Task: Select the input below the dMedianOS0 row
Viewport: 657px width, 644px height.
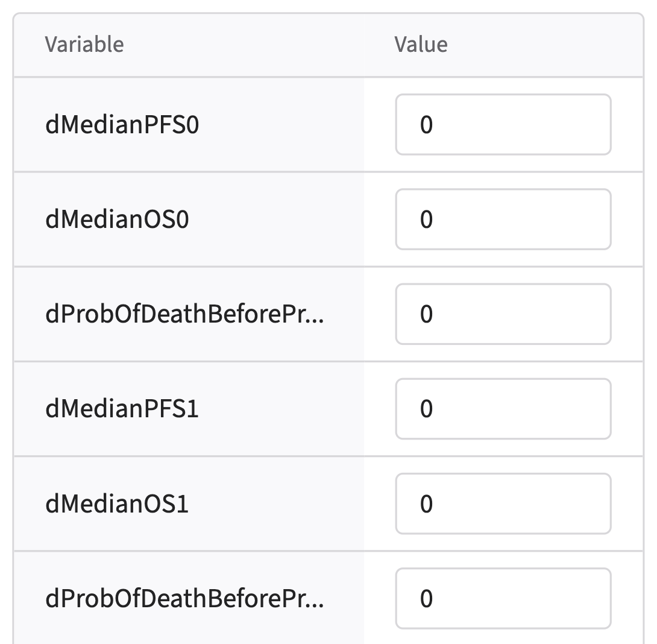Action: tap(503, 314)
